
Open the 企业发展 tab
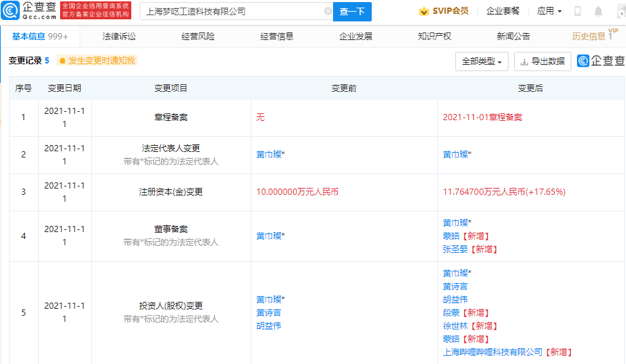(355, 37)
